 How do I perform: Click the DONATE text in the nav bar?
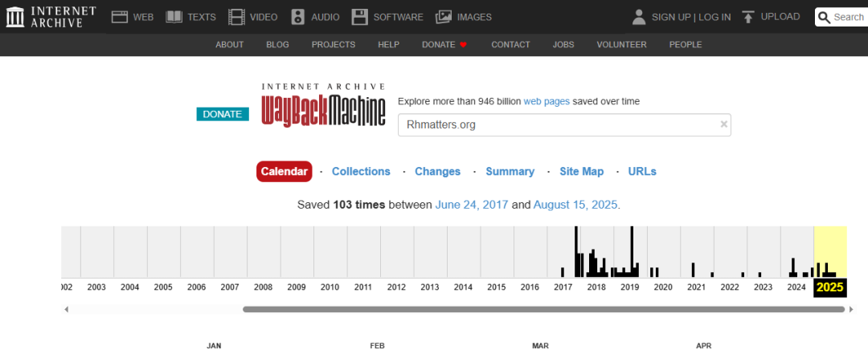[x=439, y=45]
